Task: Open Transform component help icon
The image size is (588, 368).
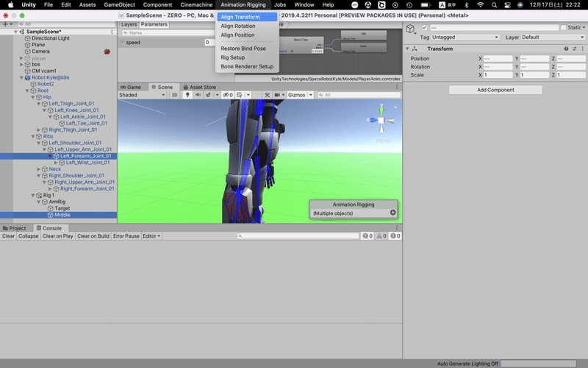Action: tap(566, 49)
